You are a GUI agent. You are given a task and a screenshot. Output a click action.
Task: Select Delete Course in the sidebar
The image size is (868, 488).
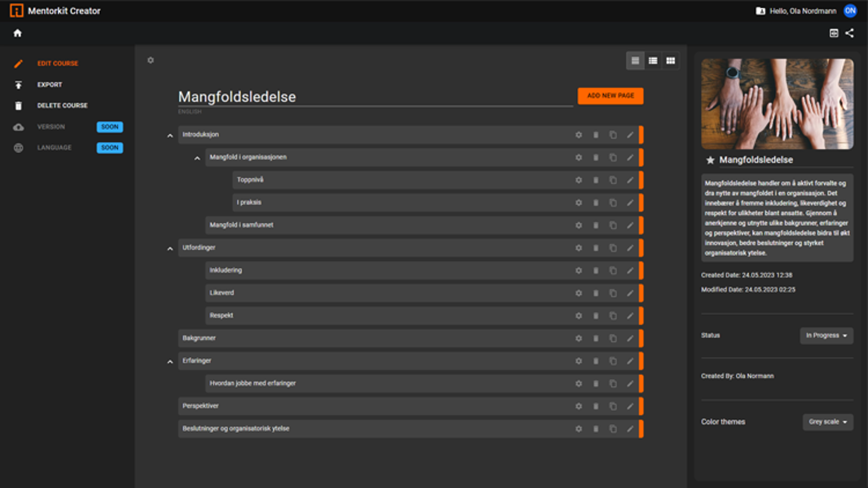tap(62, 106)
